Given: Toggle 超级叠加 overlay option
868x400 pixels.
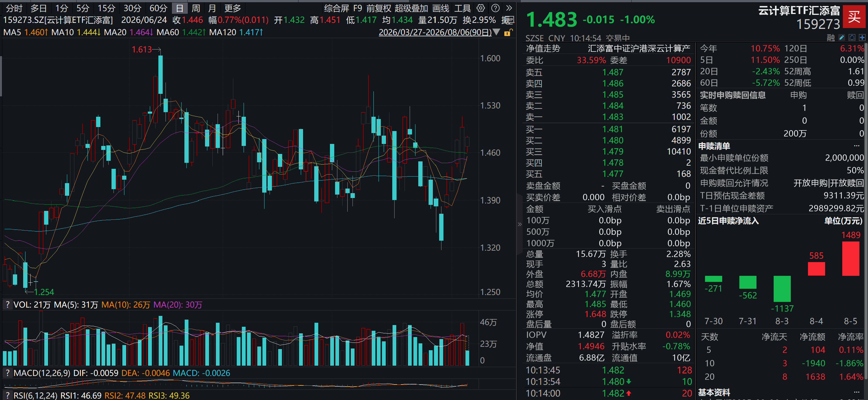Looking at the screenshot, I should pyautogui.click(x=411, y=8).
